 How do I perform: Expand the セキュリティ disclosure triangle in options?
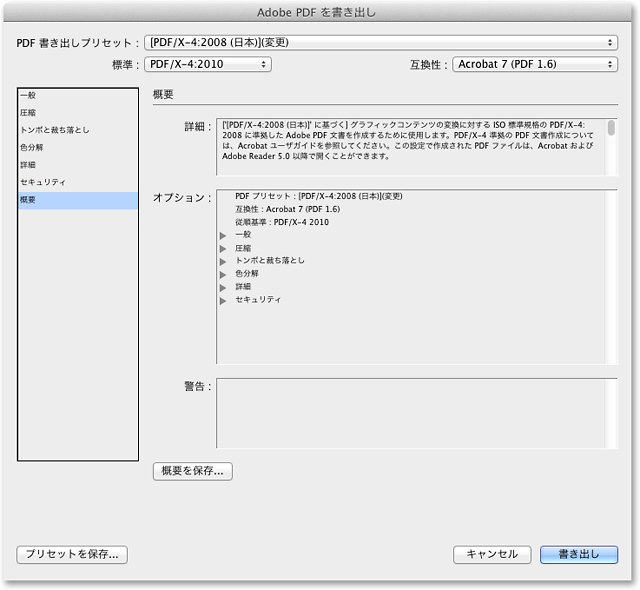[223, 301]
